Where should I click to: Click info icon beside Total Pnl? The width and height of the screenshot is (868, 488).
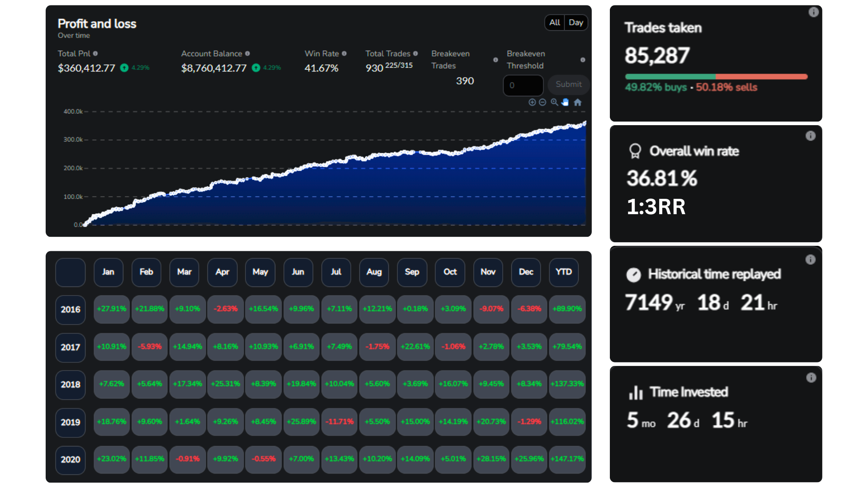pos(95,53)
